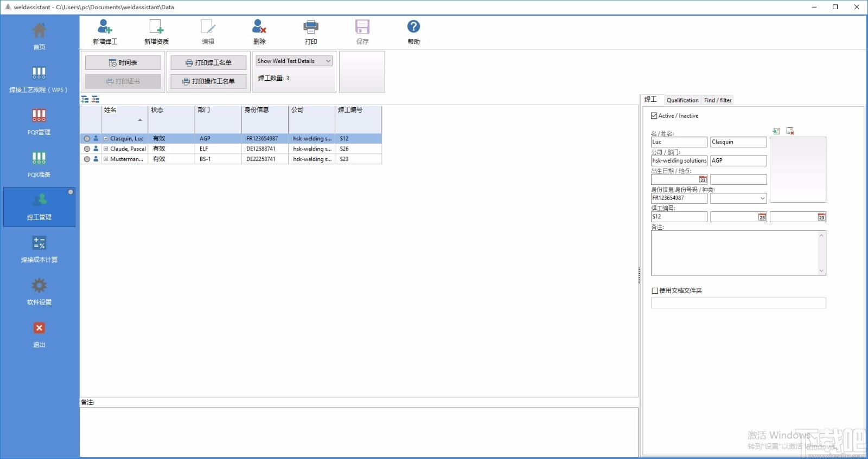
Task: Expand the Clasquin, Luc row
Action: tap(106, 138)
